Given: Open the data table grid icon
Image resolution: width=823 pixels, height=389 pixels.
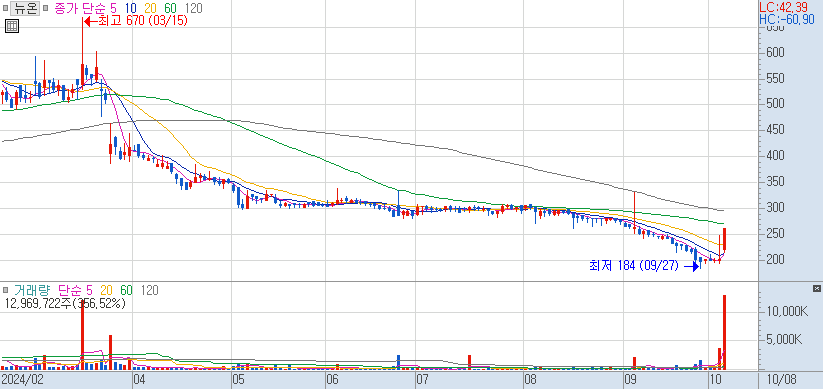Looking at the screenshot, I should (12, 26).
